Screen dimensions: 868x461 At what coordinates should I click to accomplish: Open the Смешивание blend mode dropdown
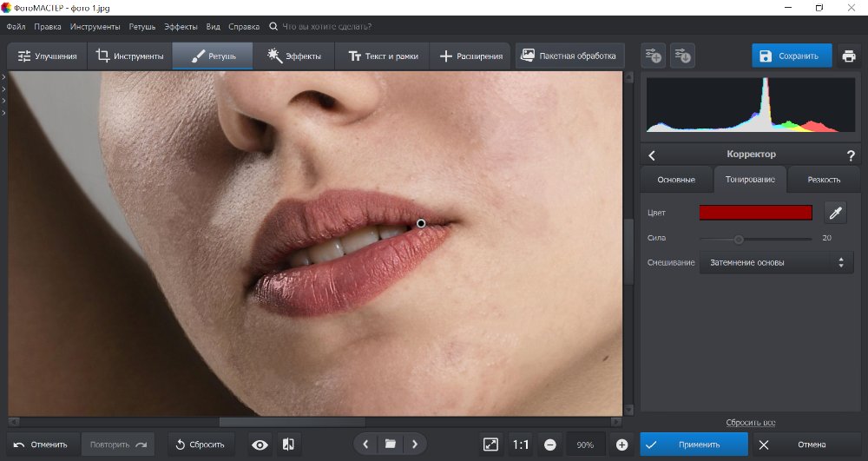(776, 262)
